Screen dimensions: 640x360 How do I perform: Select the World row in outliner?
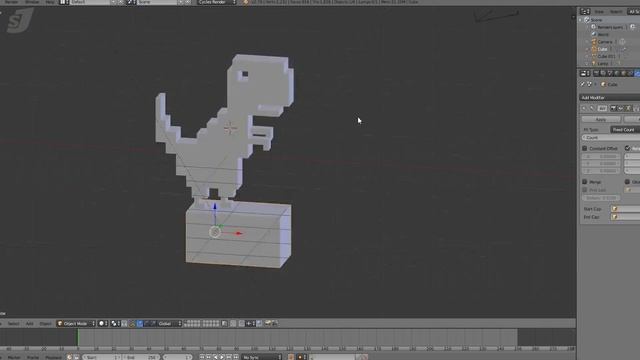tap(603, 34)
